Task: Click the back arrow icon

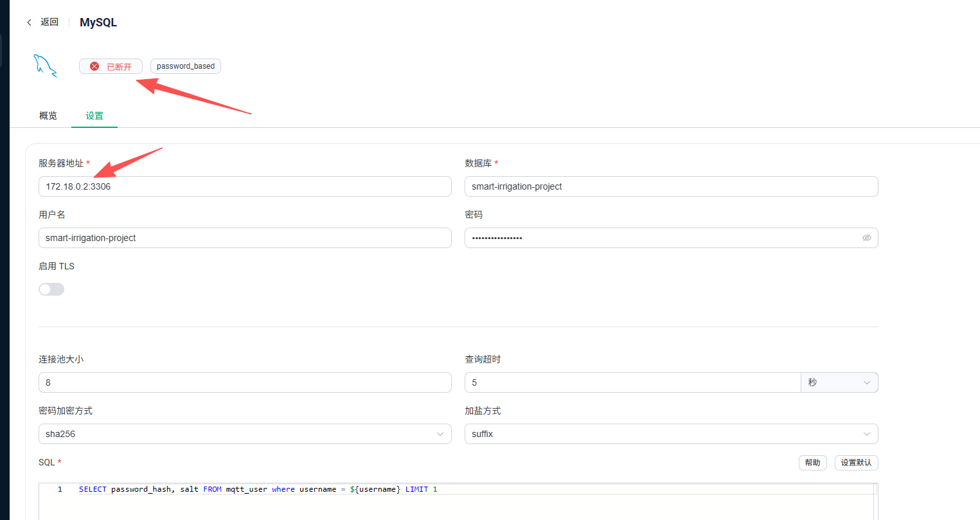Action: tap(29, 22)
